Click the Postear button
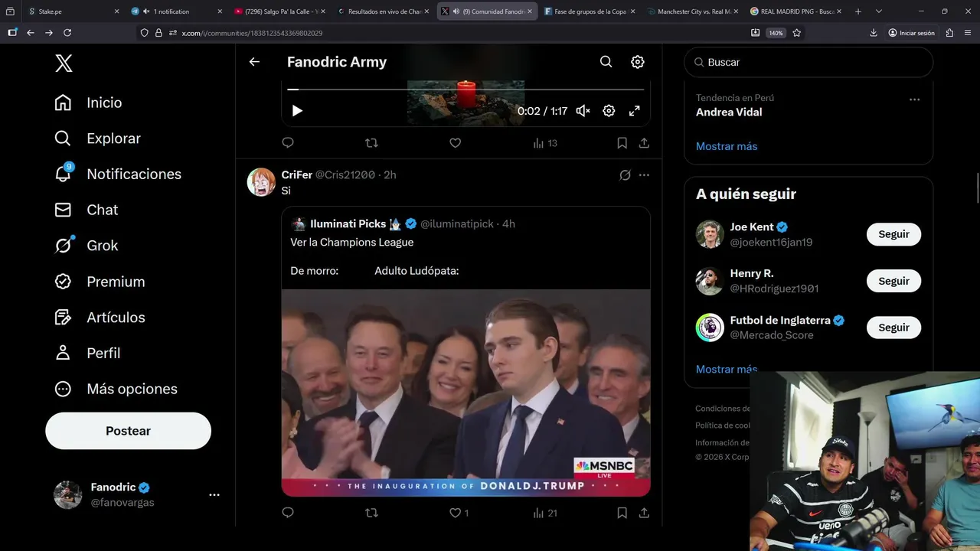 coord(128,431)
